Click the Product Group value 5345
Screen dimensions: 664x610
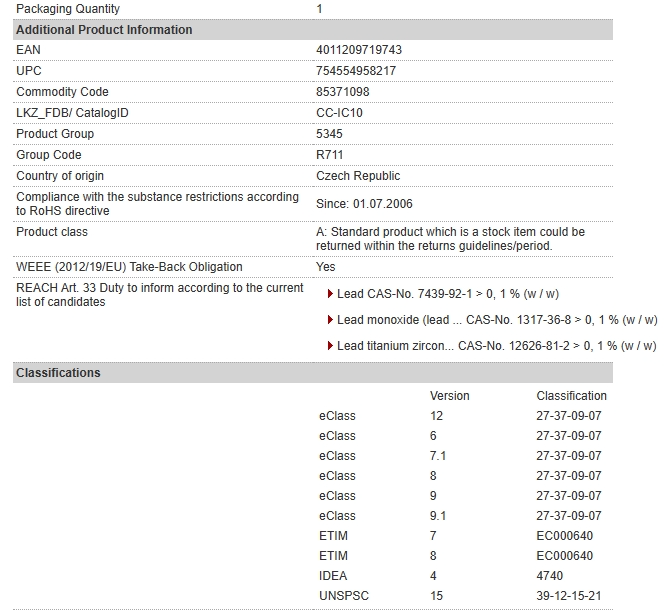click(329, 134)
